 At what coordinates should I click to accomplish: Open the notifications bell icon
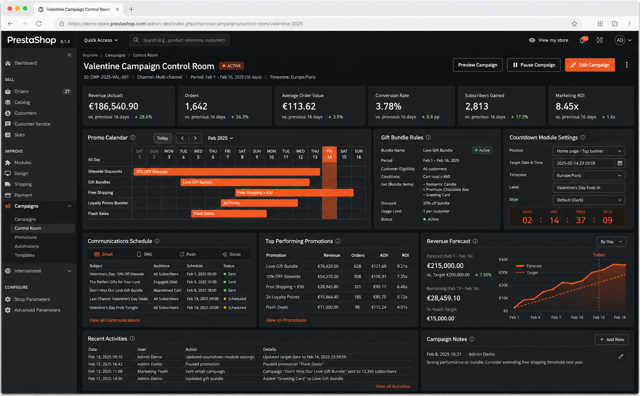click(583, 40)
